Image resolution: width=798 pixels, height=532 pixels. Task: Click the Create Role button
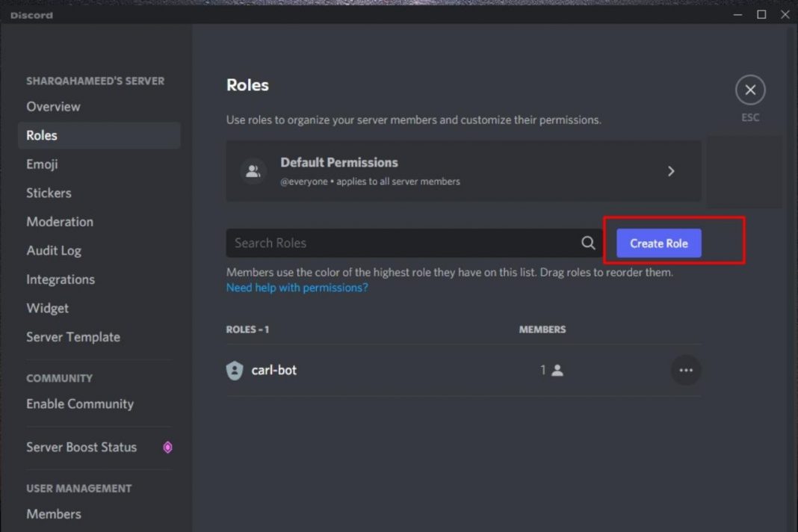click(x=658, y=243)
